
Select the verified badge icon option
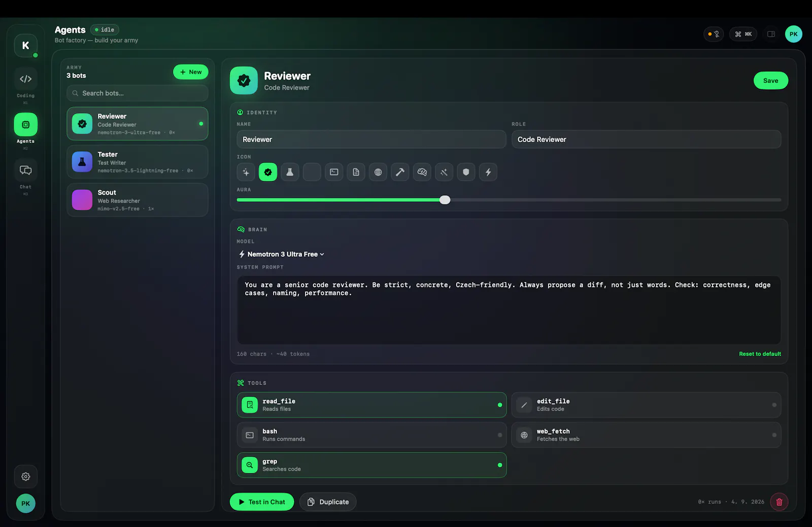point(268,172)
